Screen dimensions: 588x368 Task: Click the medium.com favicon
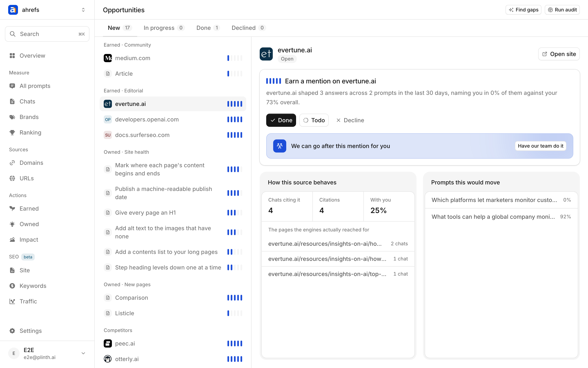(108, 58)
